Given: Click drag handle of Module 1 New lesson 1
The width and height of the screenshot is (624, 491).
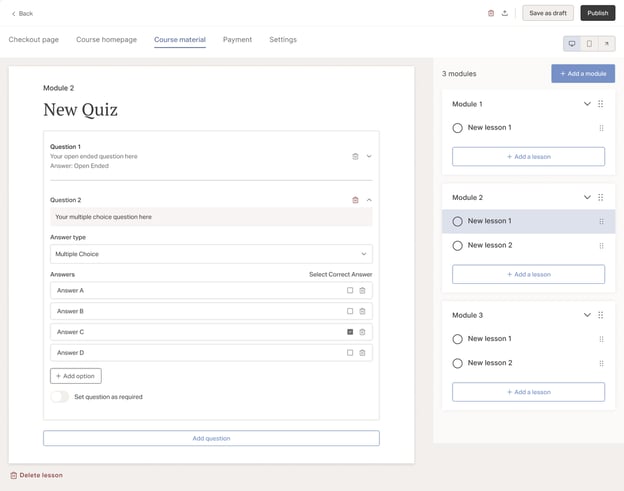Looking at the screenshot, I should coord(601,128).
